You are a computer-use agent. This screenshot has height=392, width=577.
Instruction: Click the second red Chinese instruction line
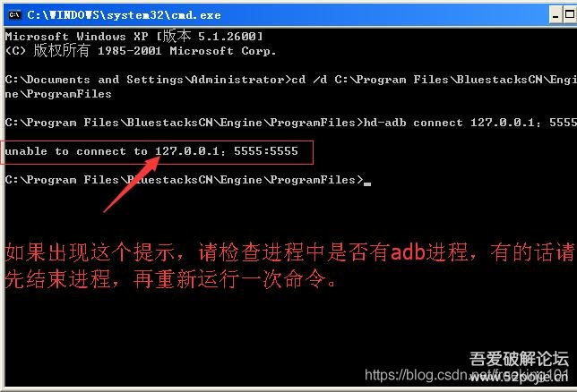170,279
